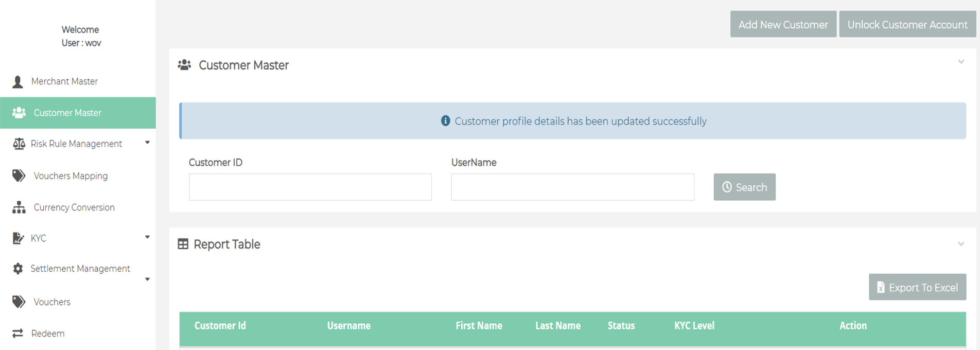Viewport: 980px width, 350px height.
Task: Click the Settlement Management gear icon
Action: pos(18,269)
